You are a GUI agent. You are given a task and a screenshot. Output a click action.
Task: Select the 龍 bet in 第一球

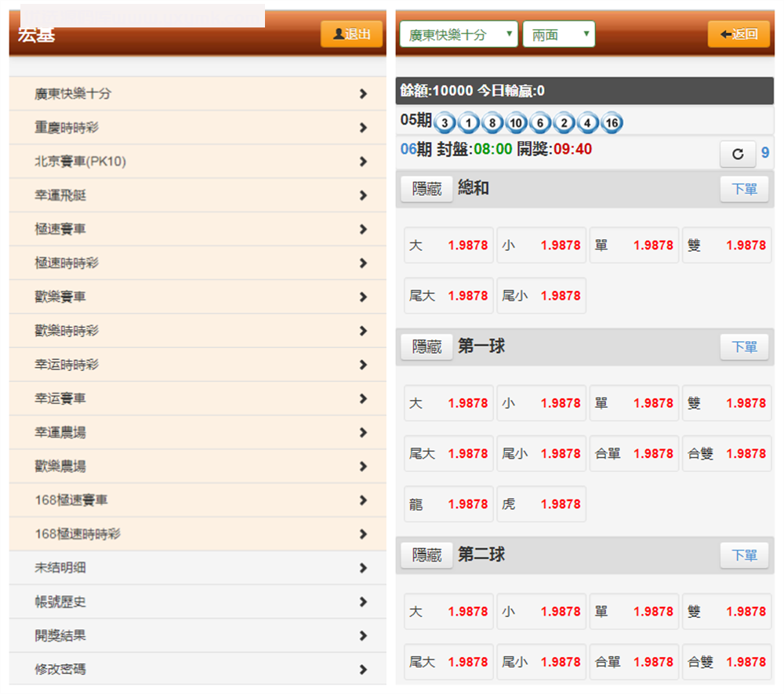click(448, 504)
